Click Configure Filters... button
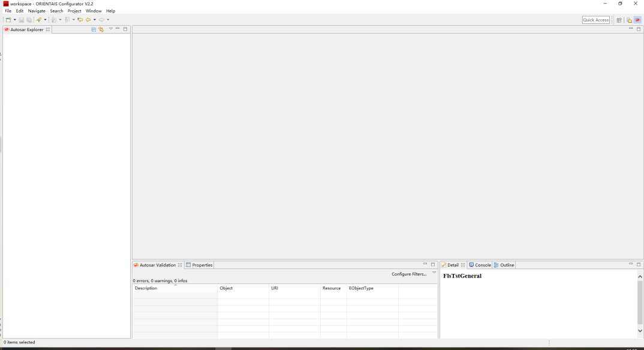Viewport: 644px width, 350px height. pos(409,274)
